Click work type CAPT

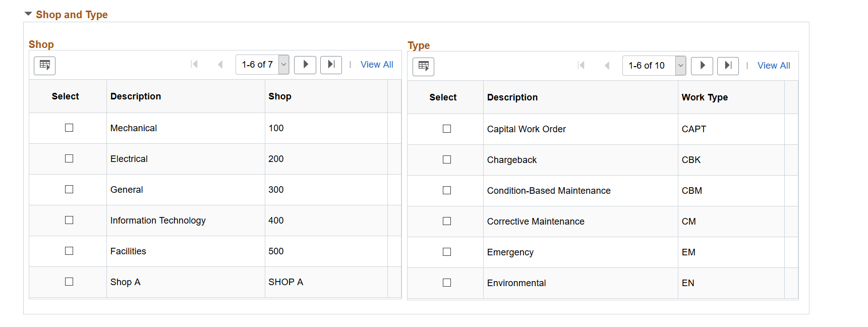(x=694, y=129)
